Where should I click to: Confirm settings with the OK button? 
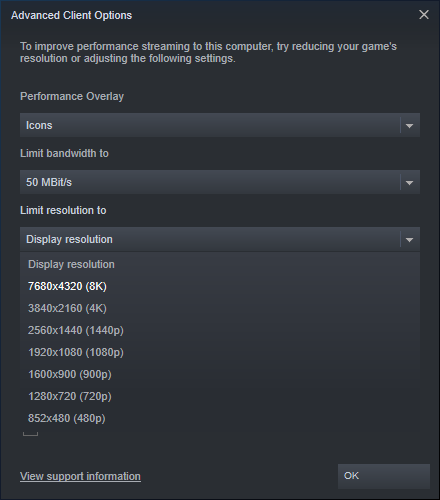(384, 476)
